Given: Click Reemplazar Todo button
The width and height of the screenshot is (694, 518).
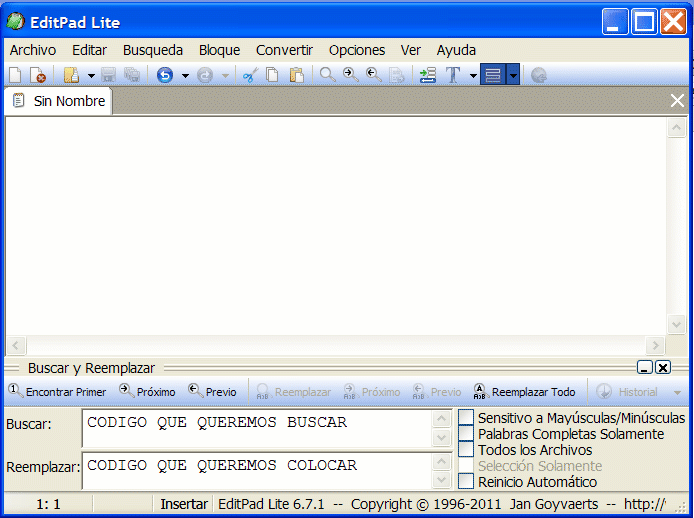Looking at the screenshot, I should point(524,392).
